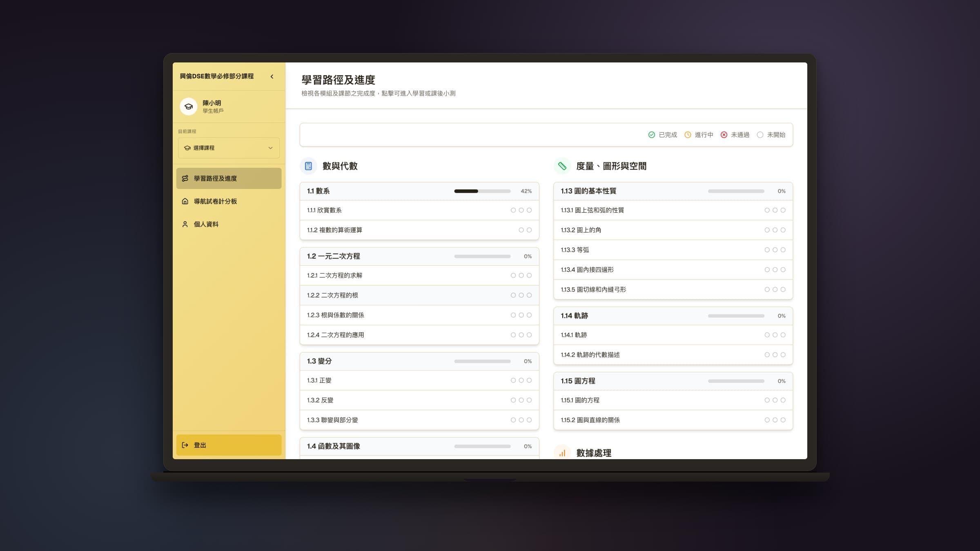Viewport: 980px width, 551px height.
Task: Open lesson 1.14.2 軌跡的代數描述
Action: 673,355
